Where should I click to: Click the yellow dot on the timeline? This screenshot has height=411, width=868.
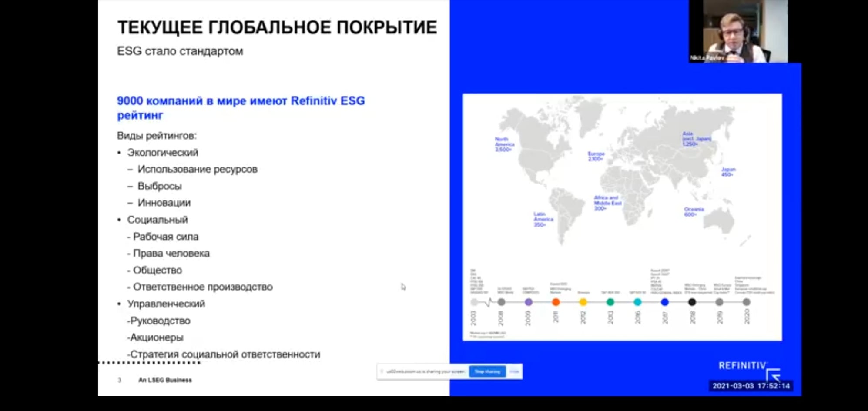583,302
